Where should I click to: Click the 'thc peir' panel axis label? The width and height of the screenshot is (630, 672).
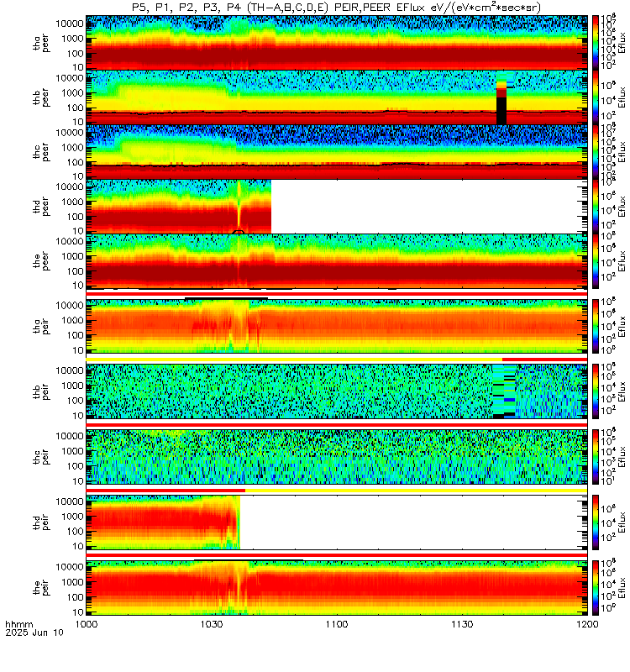point(41,457)
